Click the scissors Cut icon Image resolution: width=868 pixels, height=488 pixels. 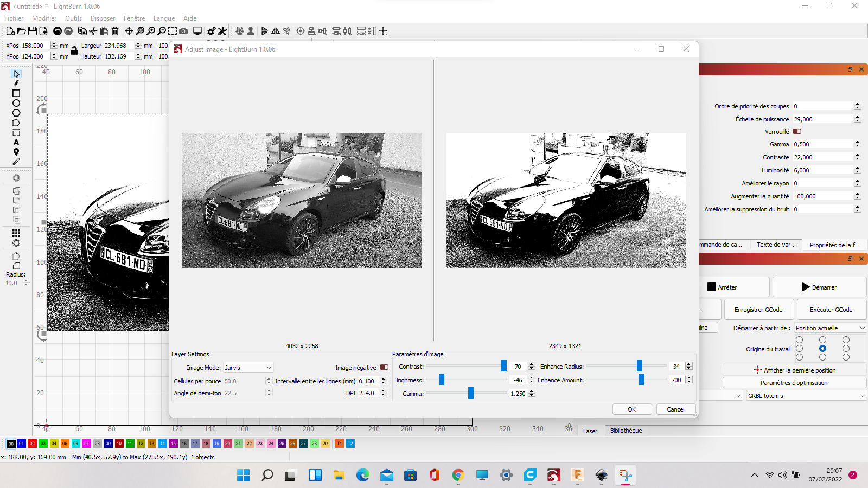click(93, 31)
